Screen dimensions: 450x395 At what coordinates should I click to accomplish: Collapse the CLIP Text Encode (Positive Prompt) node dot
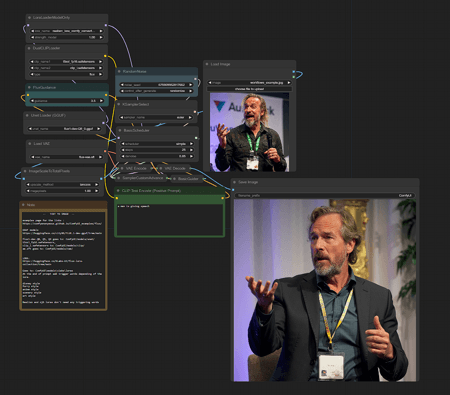click(x=118, y=191)
